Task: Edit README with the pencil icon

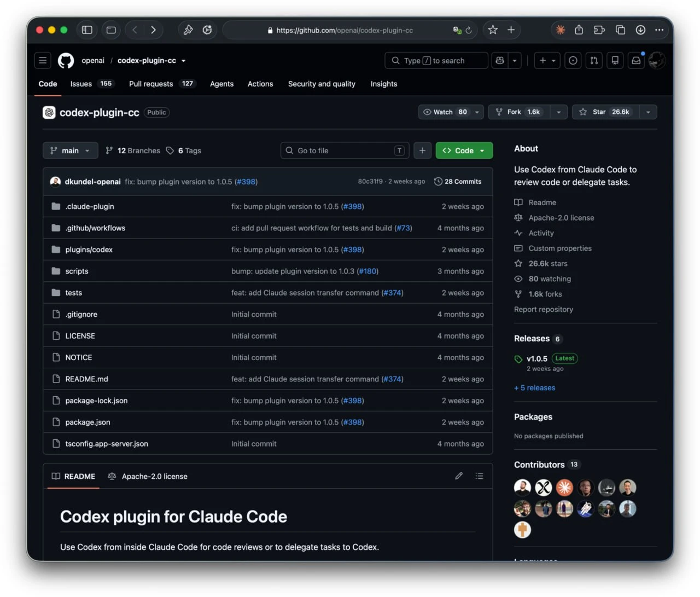Action: pyautogui.click(x=459, y=476)
